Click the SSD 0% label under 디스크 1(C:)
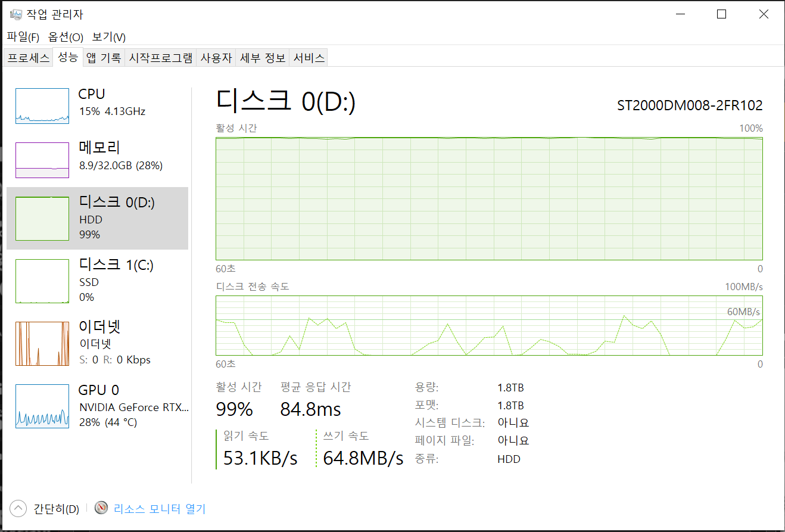This screenshot has height=532, width=785. [89, 290]
